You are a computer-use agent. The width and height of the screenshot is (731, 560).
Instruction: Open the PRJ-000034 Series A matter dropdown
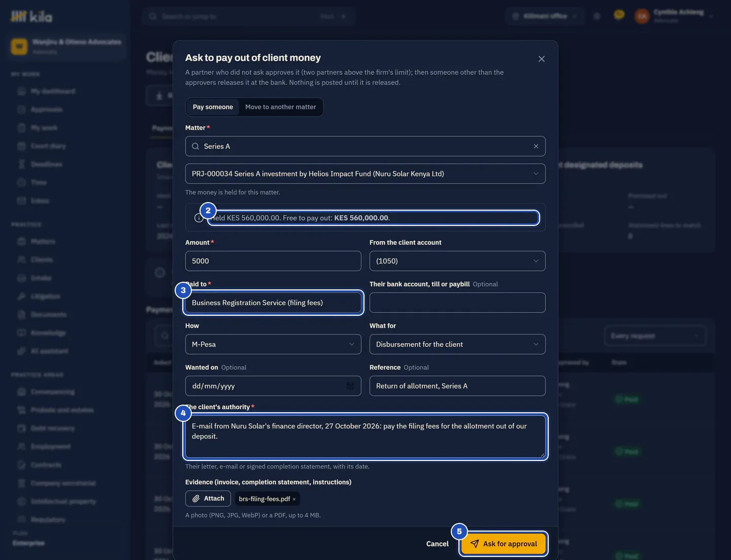point(365,174)
